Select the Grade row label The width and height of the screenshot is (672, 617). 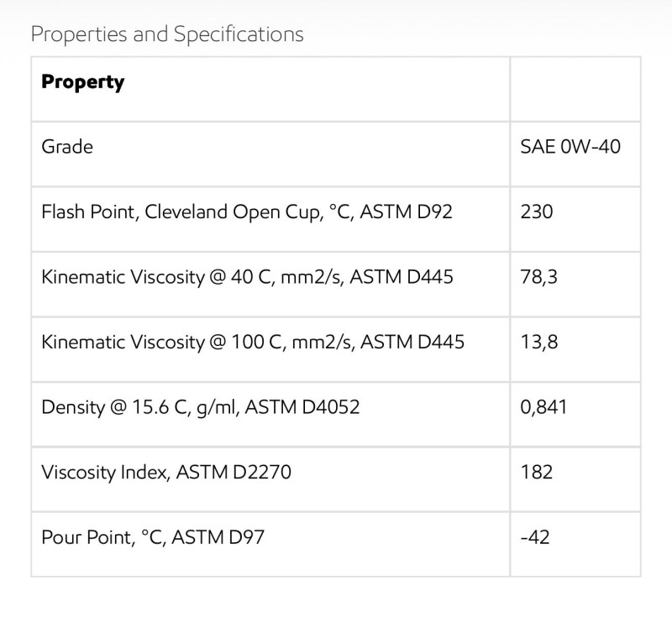pos(67,147)
